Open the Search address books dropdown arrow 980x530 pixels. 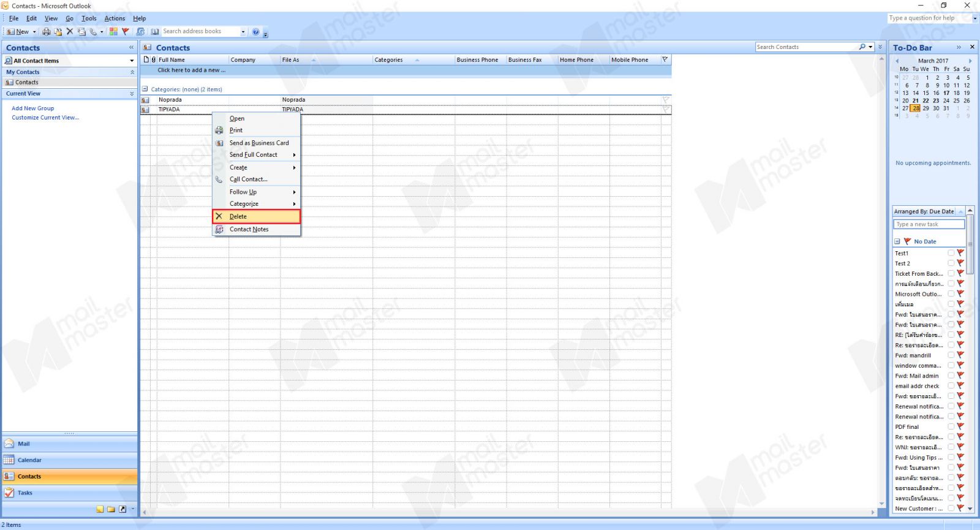(243, 32)
